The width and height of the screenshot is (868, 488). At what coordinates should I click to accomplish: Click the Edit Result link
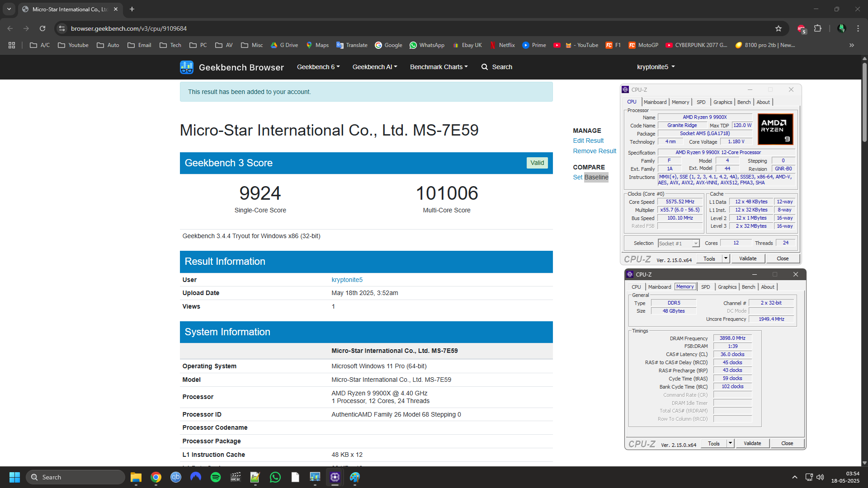coord(588,141)
